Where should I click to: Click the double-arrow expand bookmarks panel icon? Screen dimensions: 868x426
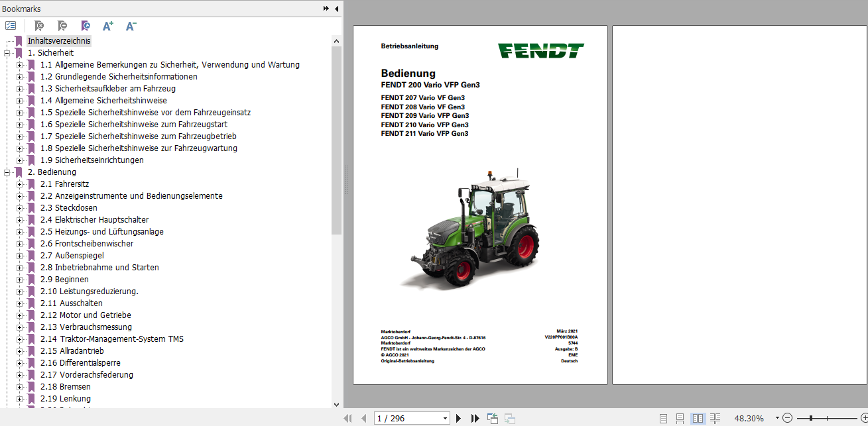point(326,9)
